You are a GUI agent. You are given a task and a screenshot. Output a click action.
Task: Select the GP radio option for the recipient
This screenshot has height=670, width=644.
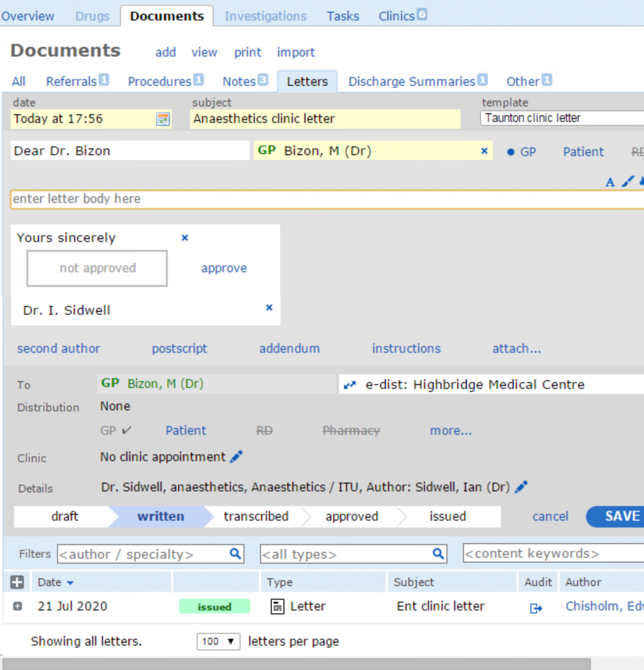pyautogui.click(x=510, y=152)
